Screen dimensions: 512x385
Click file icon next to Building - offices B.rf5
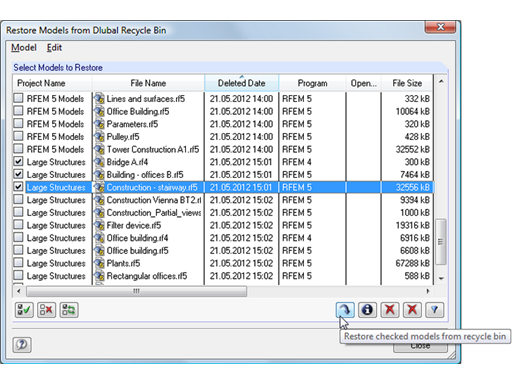[x=99, y=175]
